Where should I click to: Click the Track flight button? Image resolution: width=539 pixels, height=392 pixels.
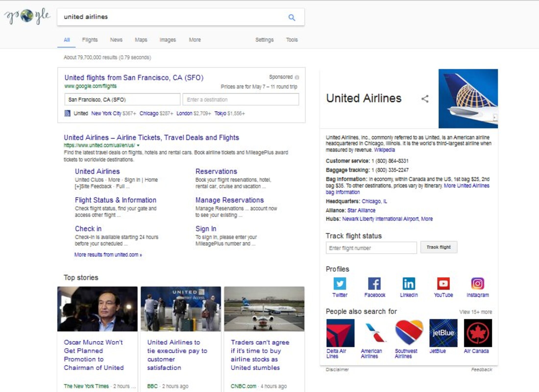click(439, 247)
